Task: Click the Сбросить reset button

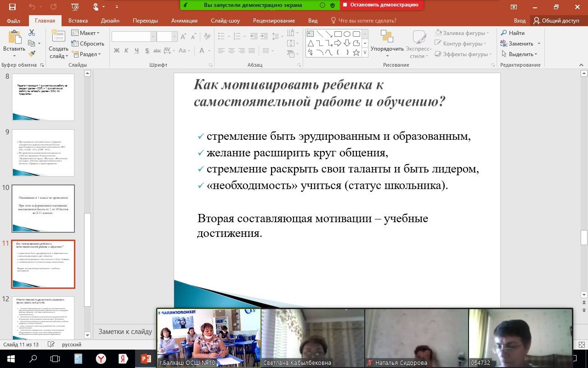Action: tap(88, 44)
